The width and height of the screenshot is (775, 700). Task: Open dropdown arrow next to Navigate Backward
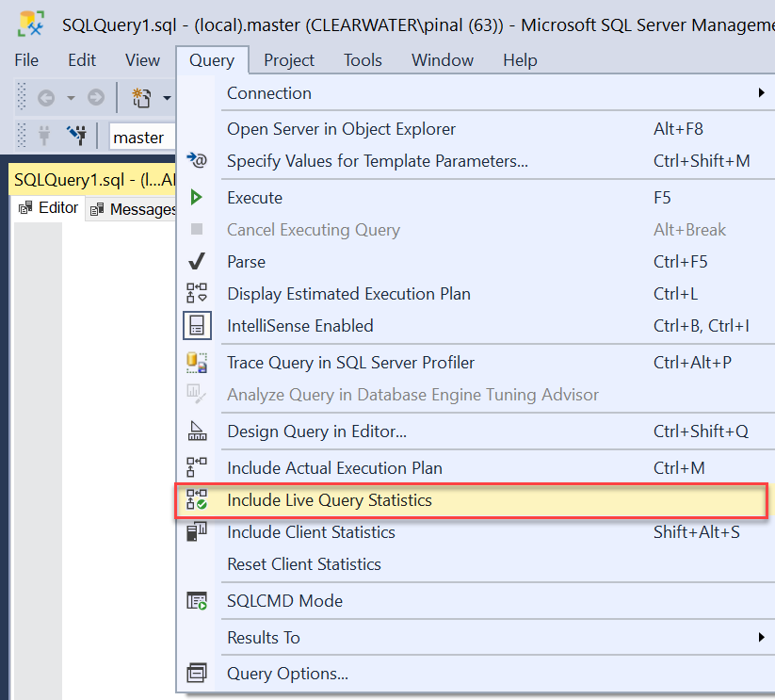coord(71,98)
